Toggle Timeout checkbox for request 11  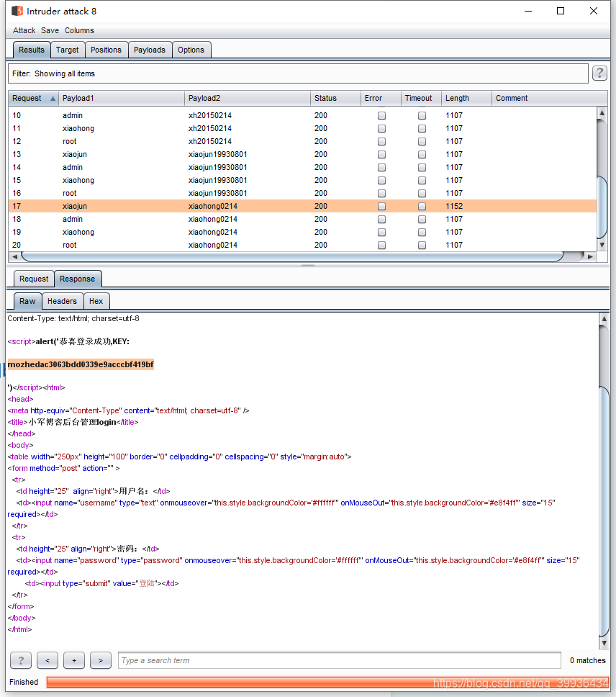pyautogui.click(x=422, y=128)
